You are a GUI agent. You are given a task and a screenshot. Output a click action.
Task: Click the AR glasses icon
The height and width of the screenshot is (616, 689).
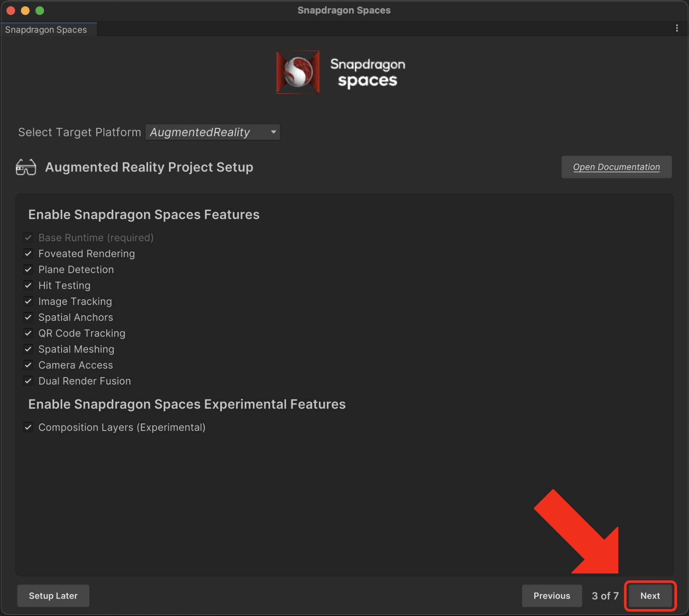coord(26,167)
